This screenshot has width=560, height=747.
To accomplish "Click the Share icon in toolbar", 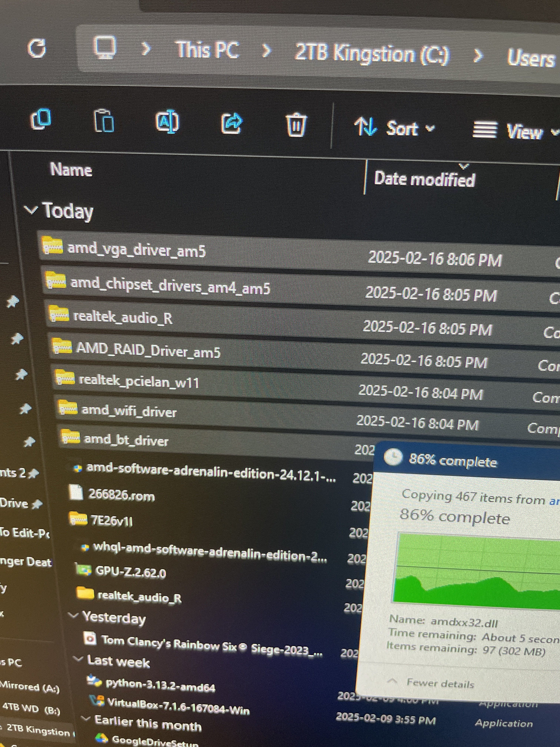I will 231,124.
